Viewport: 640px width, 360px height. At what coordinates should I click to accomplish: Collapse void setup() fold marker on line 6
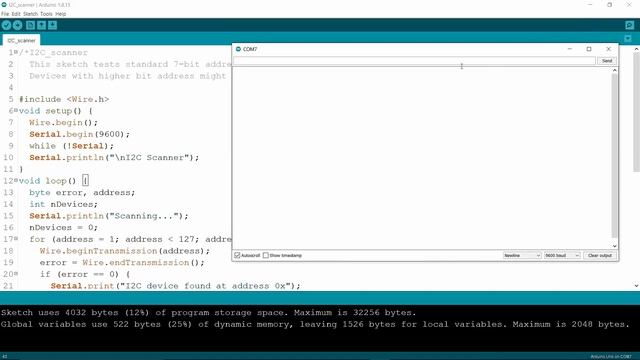coord(16,110)
